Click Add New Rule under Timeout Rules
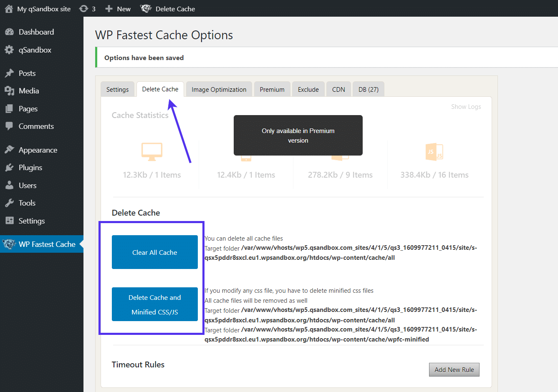This screenshot has width=558, height=392. coord(454,369)
